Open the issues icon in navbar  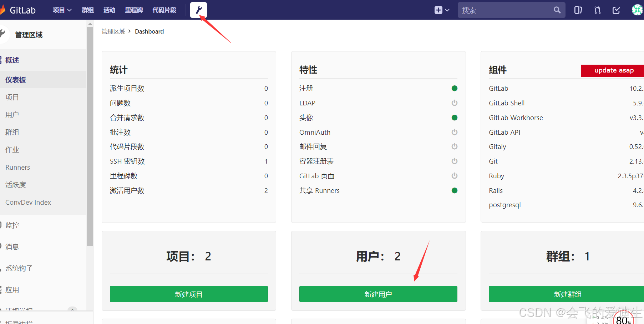(x=578, y=10)
